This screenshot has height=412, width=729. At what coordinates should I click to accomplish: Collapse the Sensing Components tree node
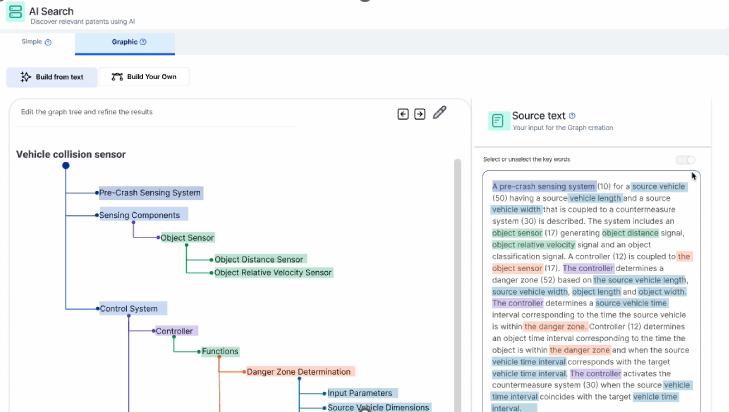pyautogui.click(x=98, y=215)
